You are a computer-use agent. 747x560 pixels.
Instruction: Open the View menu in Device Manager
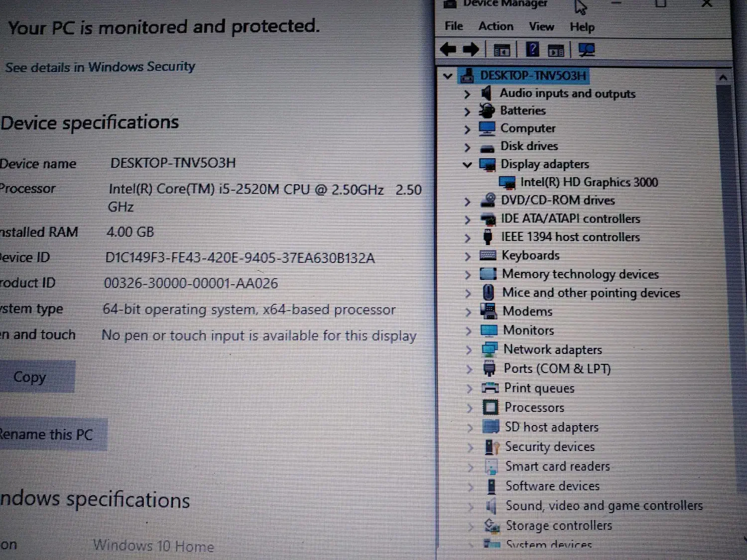pyautogui.click(x=541, y=26)
